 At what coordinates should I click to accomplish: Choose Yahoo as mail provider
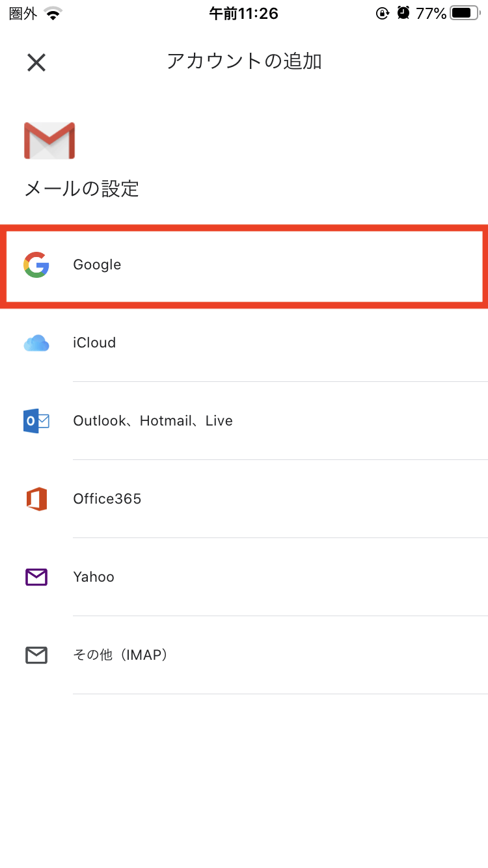pyautogui.click(x=244, y=577)
